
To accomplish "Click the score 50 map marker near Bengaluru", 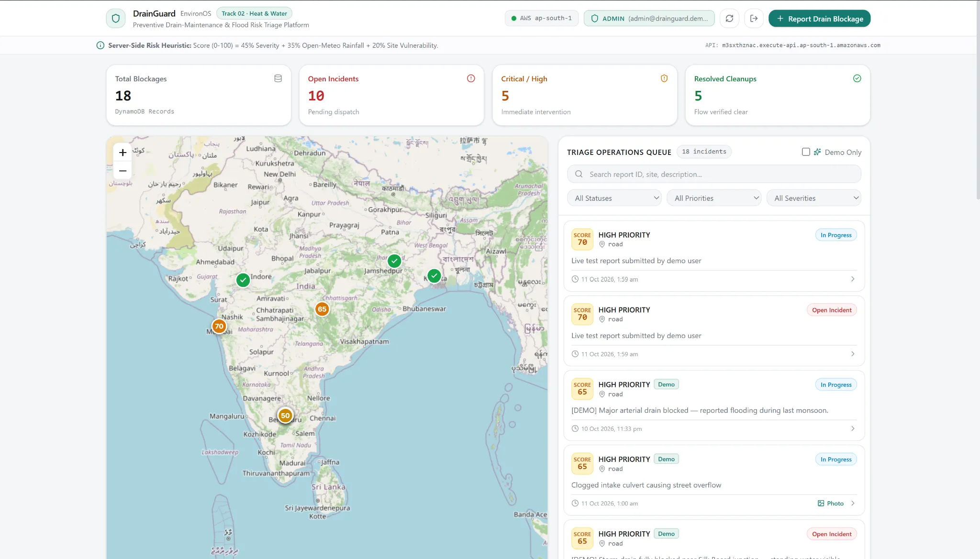I will (285, 415).
